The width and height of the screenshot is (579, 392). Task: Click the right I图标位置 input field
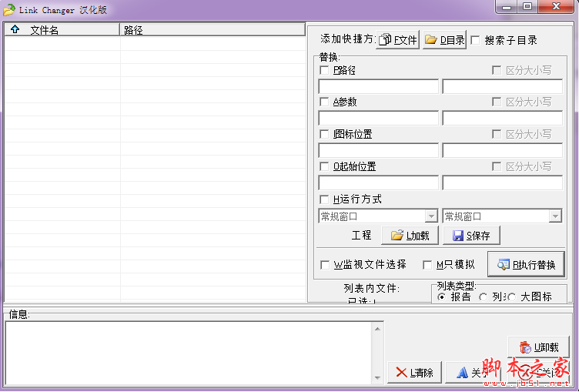(502, 150)
